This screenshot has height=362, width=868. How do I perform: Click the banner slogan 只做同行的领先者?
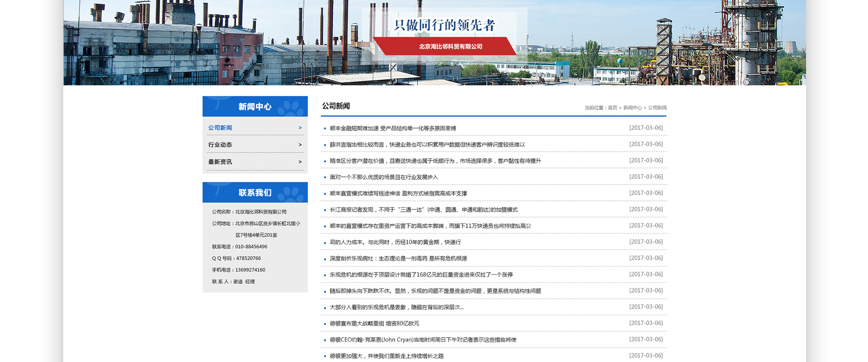pyautogui.click(x=444, y=25)
